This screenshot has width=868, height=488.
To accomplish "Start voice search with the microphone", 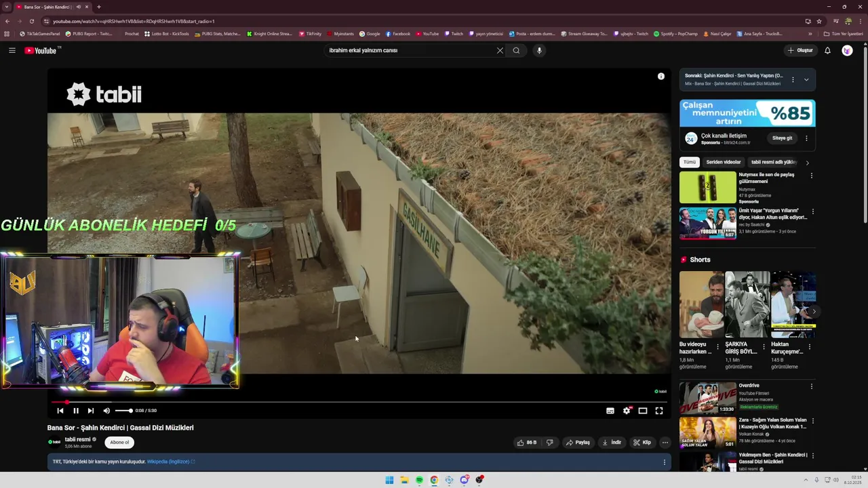I will 539,50.
